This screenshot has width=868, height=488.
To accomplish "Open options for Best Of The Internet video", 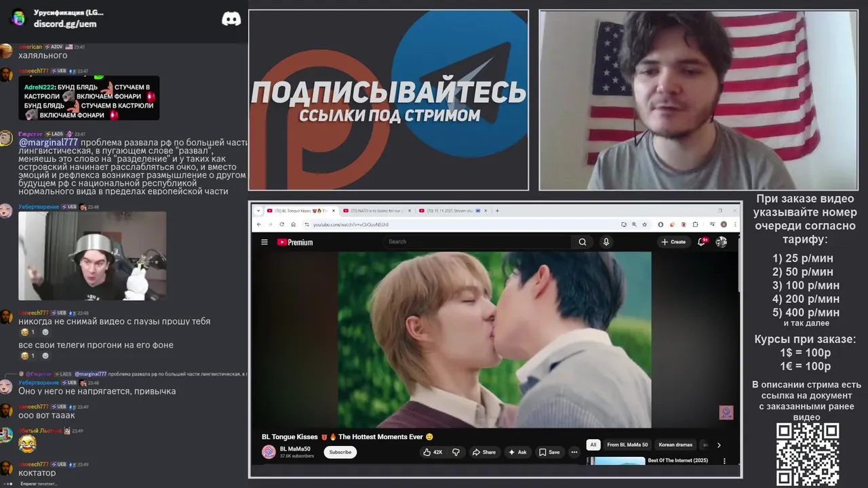I will coord(724,461).
